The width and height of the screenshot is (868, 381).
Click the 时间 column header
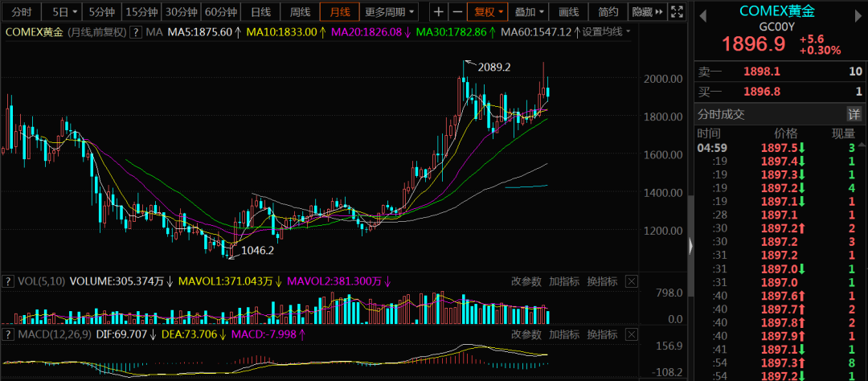(x=709, y=133)
